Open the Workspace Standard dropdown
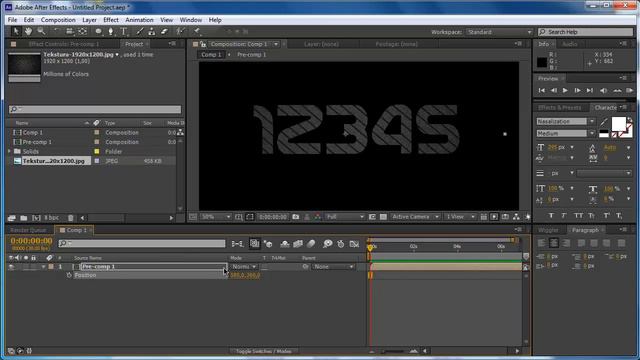640x360 pixels. tap(499, 32)
